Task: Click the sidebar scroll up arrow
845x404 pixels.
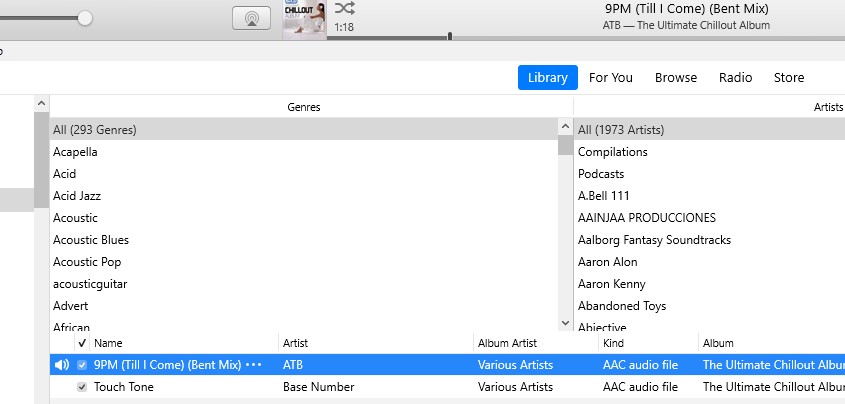Action: click(x=41, y=104)
